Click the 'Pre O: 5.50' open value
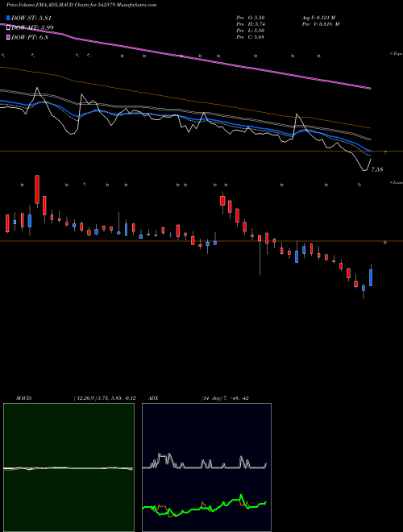The height and width of the screenshot is (532, 403). (x=251, y=17)
